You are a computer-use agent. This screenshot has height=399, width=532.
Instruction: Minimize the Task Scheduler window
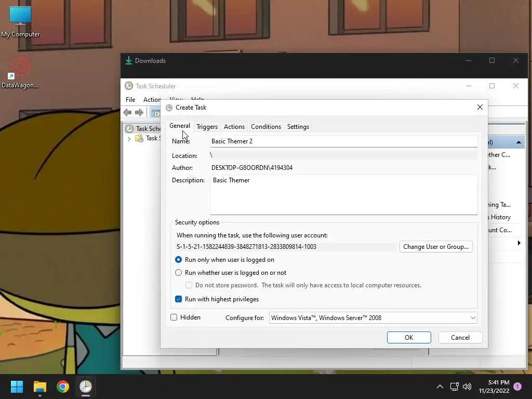[x=469, y=86]
